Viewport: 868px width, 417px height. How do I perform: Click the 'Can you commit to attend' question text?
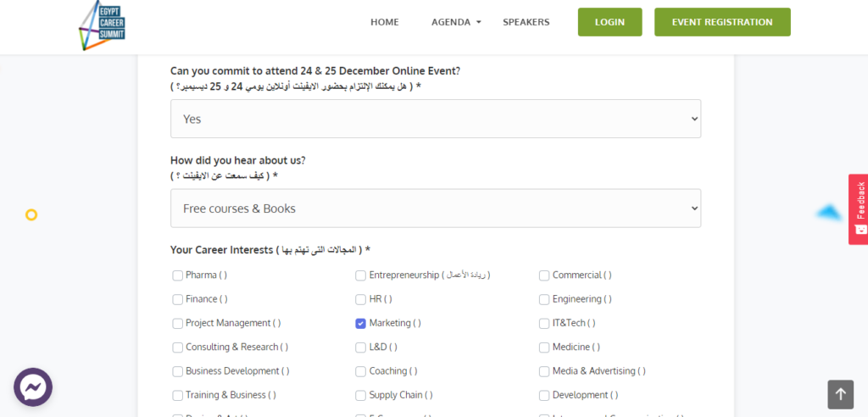point(315,71)
